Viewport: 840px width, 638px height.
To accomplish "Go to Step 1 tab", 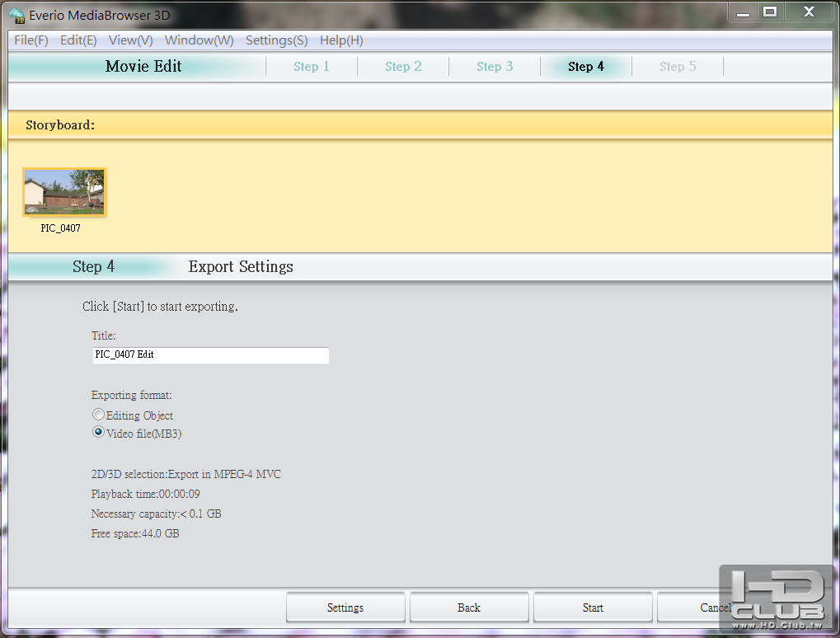I will click(x=312, y=67).
